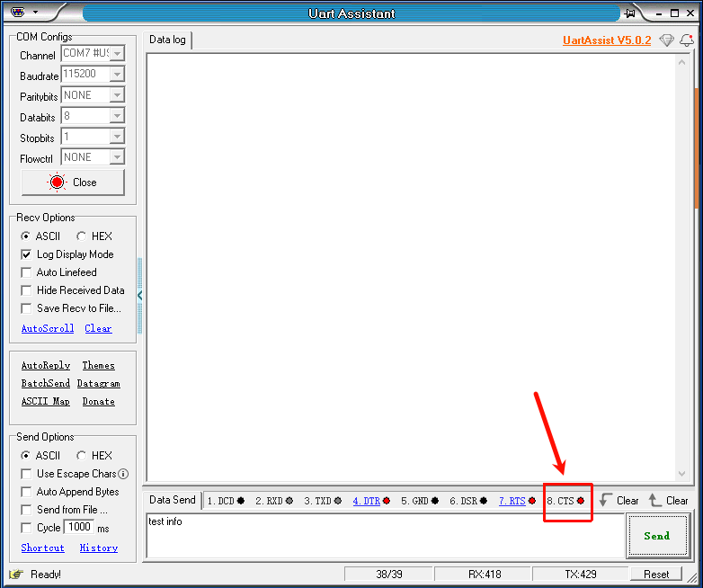Click the RX:418 status bar counter

click(484, 575)
